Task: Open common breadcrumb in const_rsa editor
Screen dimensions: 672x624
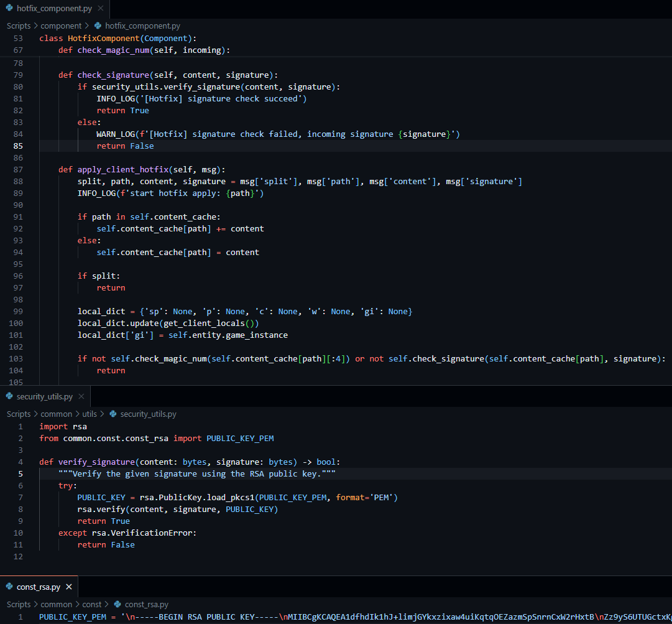Action: tap(56, 604)
